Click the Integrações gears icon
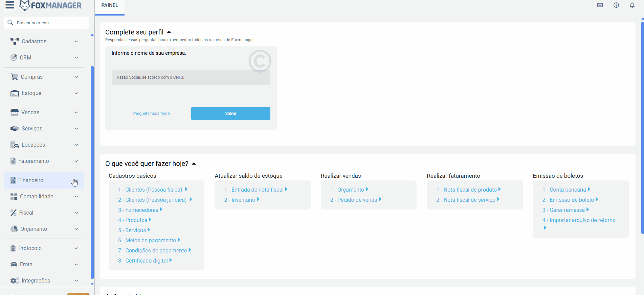Image resolution: width=644 pixels, height=295 pixels. click(x=15, y=281)
